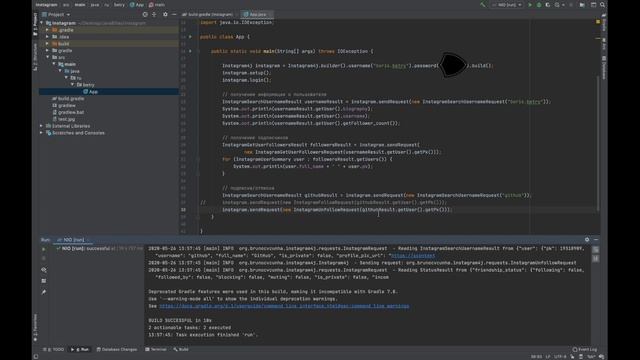
Task: Click the Run tool window button
Action: click(x=80, y=349)
